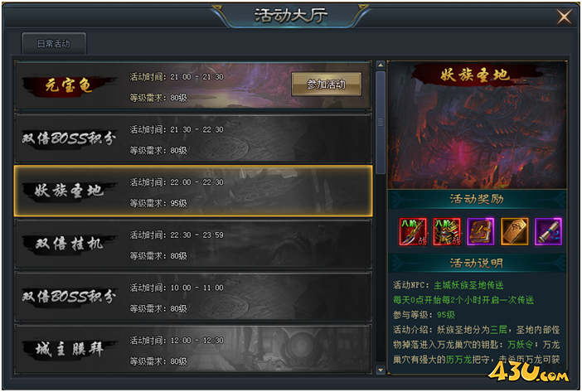Click the activity list scrollbar thumb
The image size is (582, 392).
tap(381, 123)
